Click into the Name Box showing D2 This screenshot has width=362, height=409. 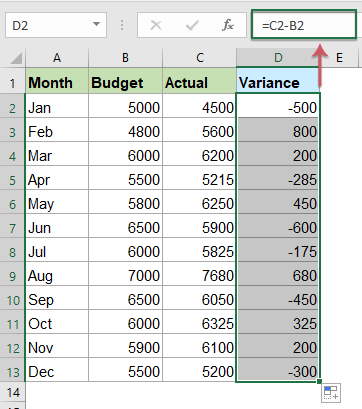(x=56, y=25)
